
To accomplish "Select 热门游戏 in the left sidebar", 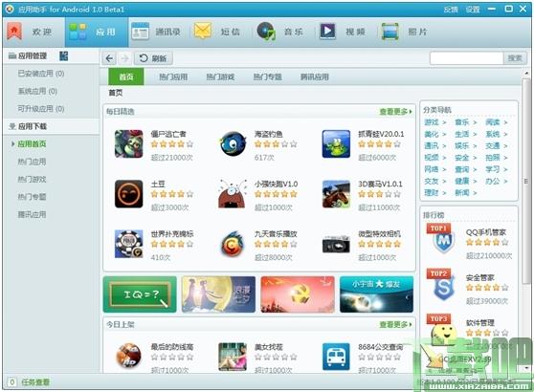I will pyautogui.click(x=32, y=180).
